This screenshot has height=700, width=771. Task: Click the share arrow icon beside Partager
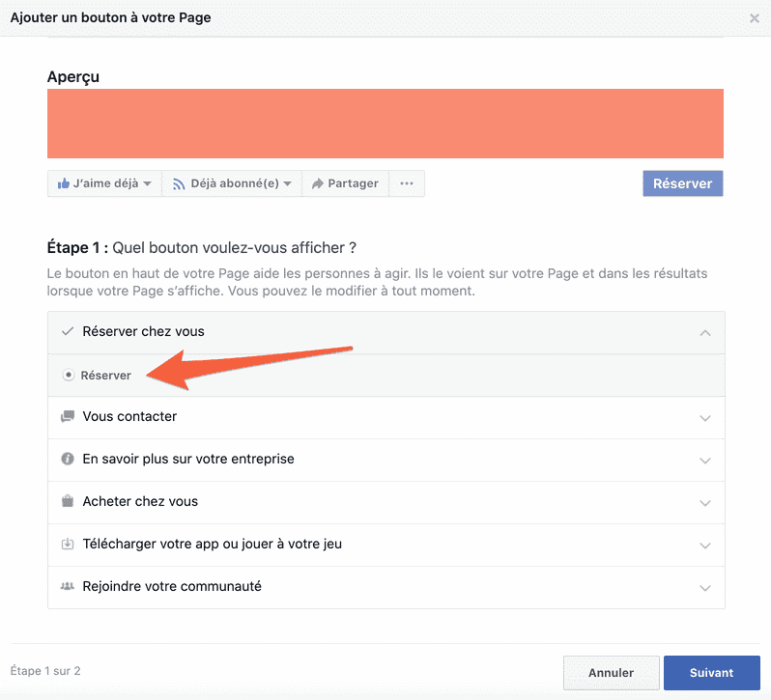pos(316,183)
